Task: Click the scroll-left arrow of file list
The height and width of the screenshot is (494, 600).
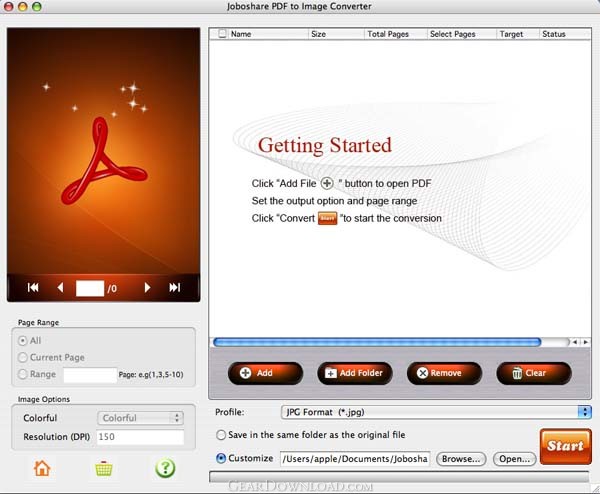Action: [575, 342]
